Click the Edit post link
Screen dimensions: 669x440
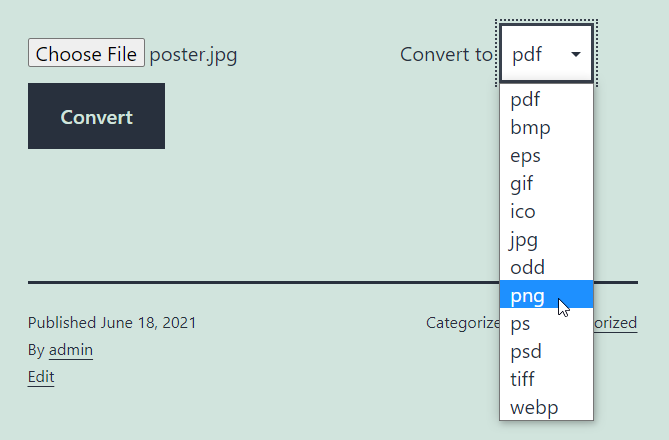coord(41,377)
